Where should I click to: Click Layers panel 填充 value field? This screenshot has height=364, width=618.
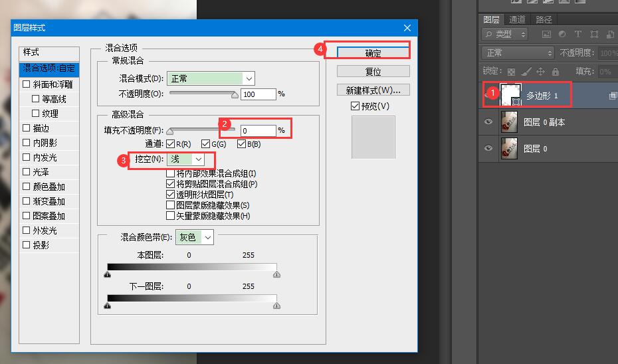607,72
